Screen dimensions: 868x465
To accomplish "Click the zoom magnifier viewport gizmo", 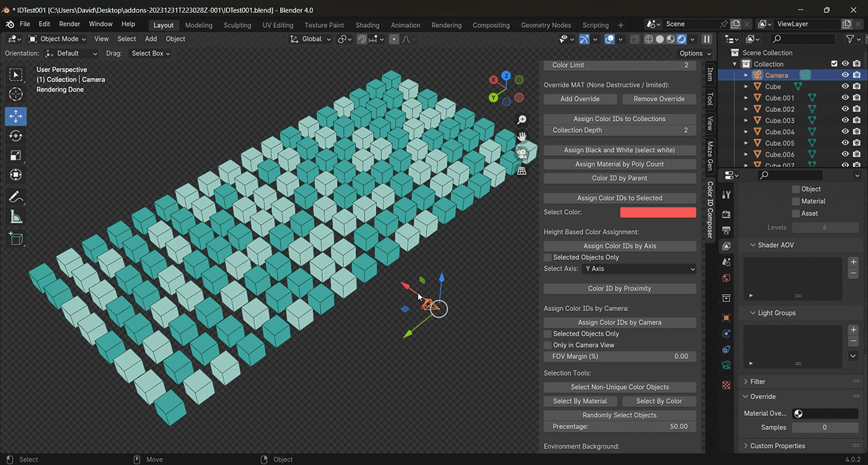I will pos(521,119).
